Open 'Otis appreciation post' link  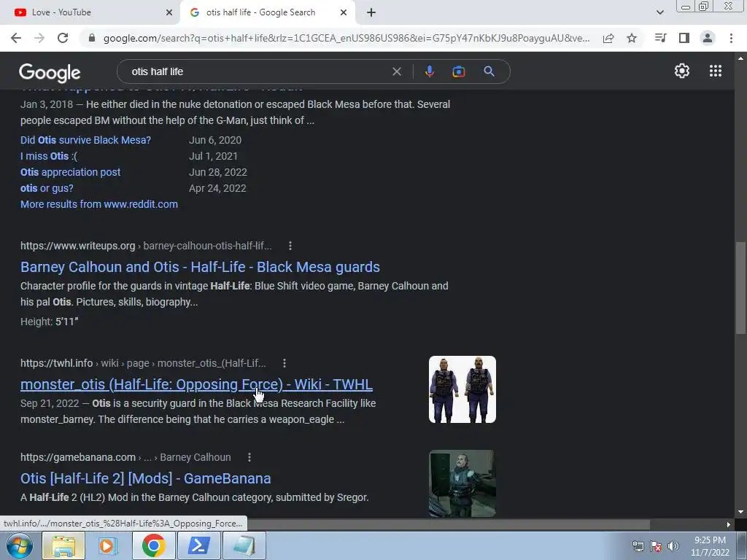(x=71, y=172)
